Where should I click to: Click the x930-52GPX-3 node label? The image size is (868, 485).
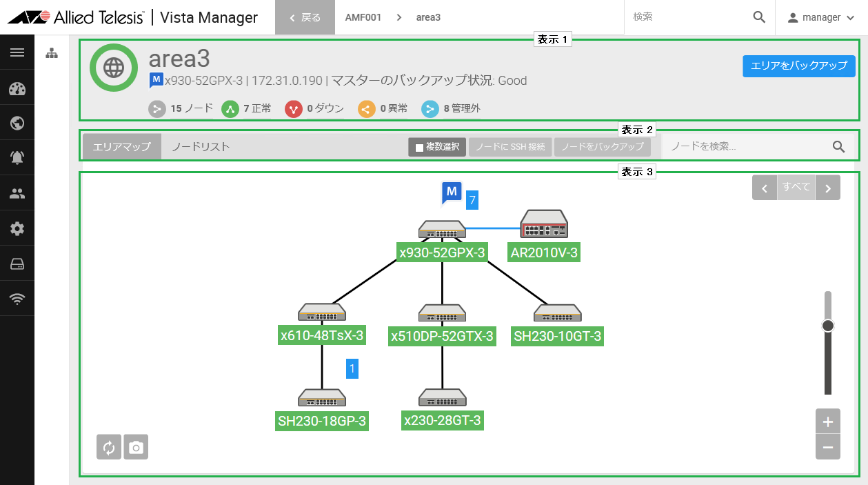(442, 253)
